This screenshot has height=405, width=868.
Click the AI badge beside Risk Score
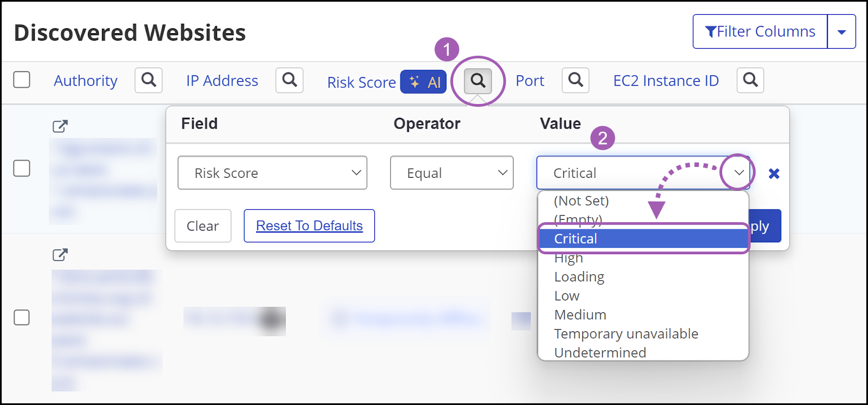click(x=423, y=82)
